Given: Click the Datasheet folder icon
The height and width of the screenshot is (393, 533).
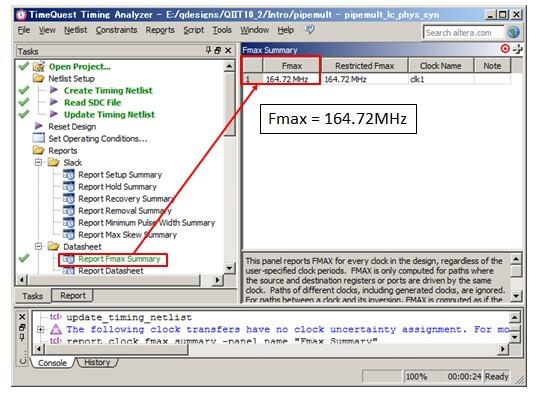Looking at the screenshot, I should (53, 246).
